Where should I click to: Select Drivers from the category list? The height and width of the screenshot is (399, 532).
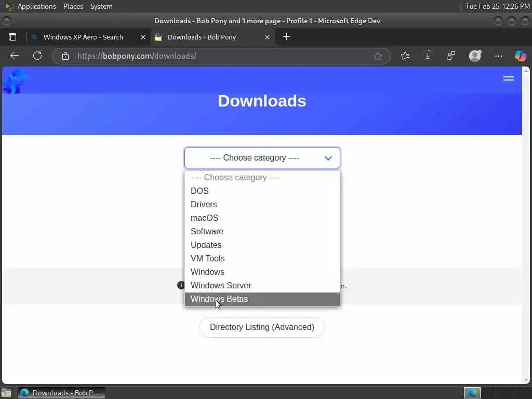pyautogui.click(x=262, y=204)
